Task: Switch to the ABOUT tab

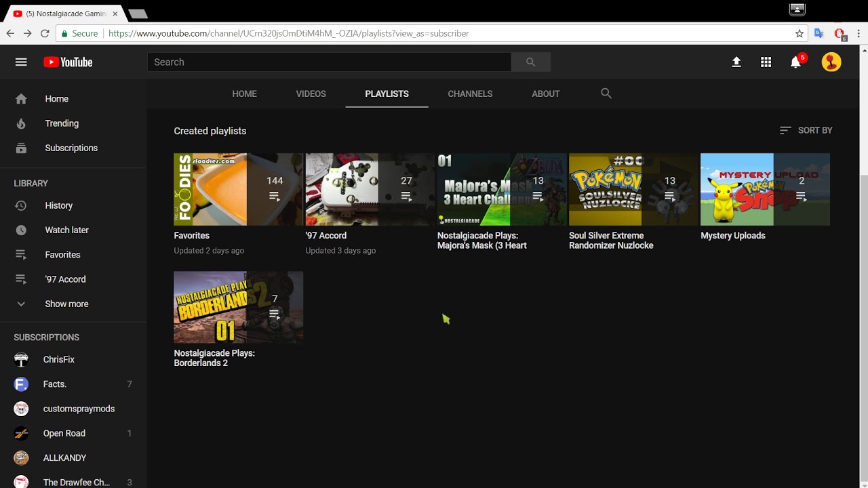Action: pos(545,94)
